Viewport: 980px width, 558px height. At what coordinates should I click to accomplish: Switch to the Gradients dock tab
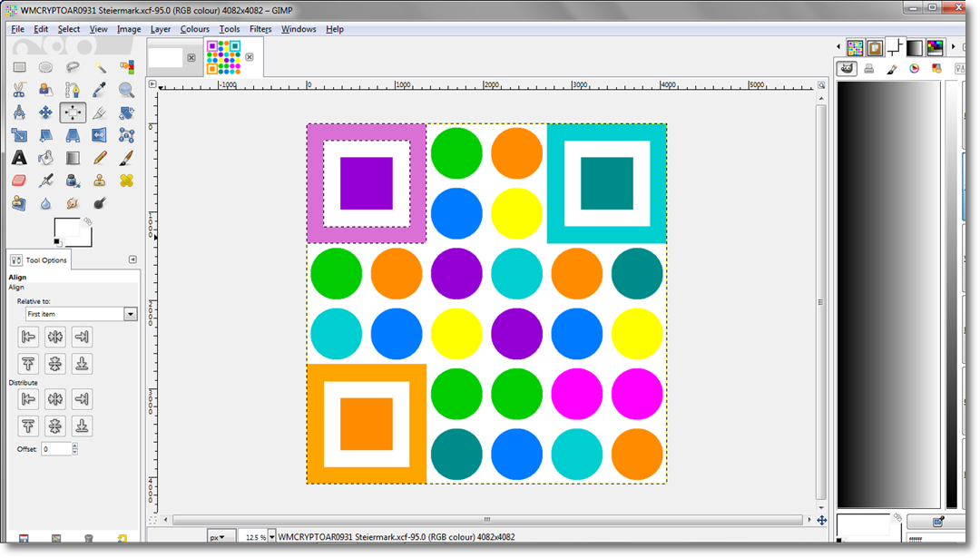click(915, 47)
